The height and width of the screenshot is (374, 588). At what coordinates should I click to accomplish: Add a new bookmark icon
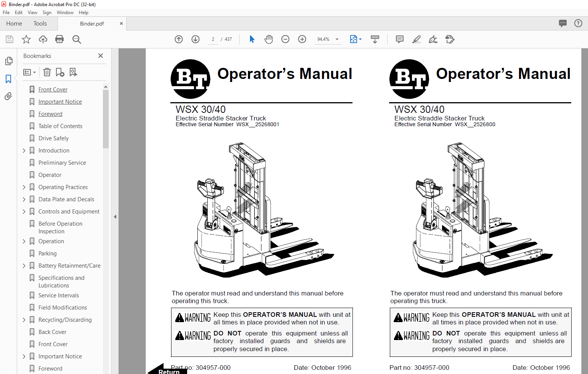coord(60,72)
